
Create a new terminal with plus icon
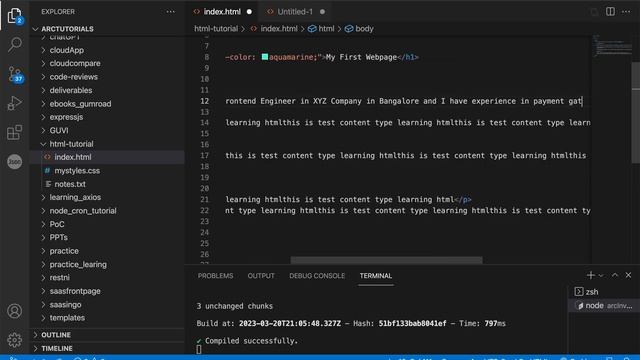(590, 275)
